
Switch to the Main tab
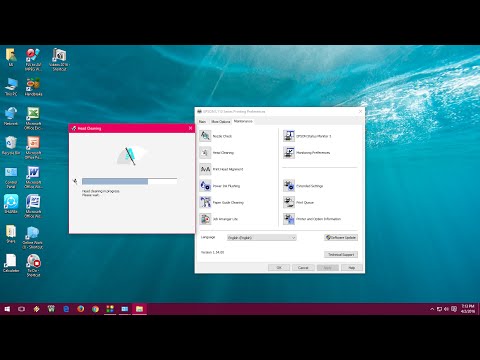(x=202, y=122)
